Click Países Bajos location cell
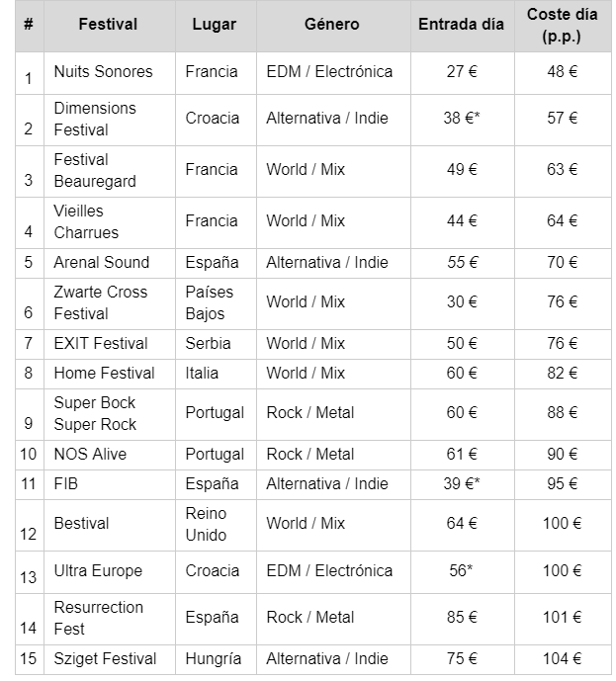 (210, 302)
